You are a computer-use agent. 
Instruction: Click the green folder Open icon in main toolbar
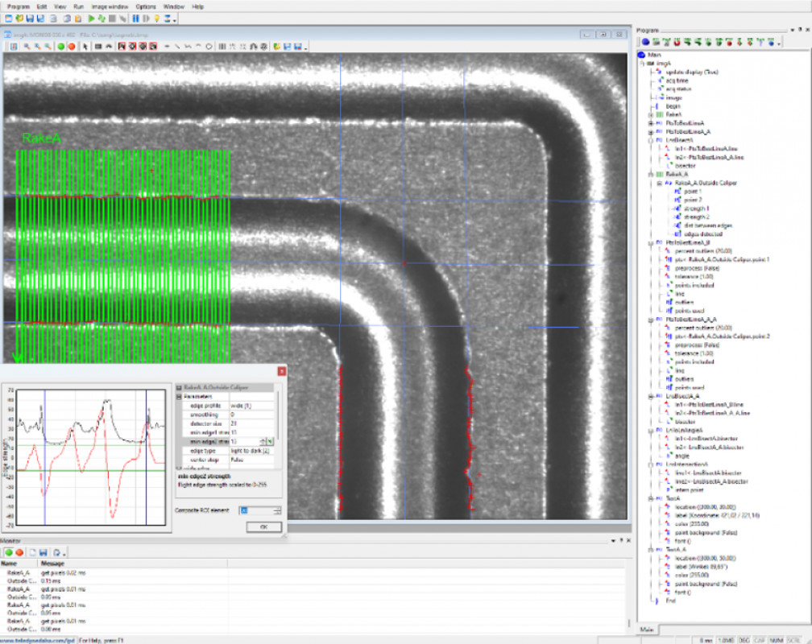coord(19,19)
